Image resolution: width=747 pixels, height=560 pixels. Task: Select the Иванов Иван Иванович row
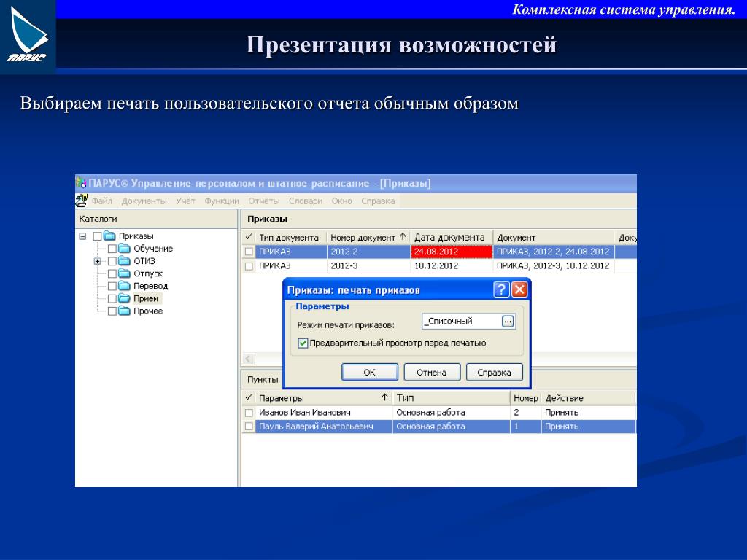point(438,413)
